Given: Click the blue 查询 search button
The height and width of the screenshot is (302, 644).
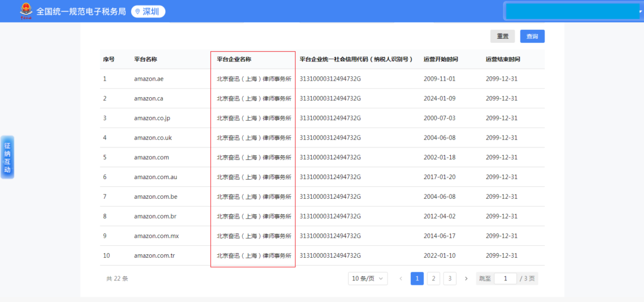Looking at the screenshot, I should [532, 36].
